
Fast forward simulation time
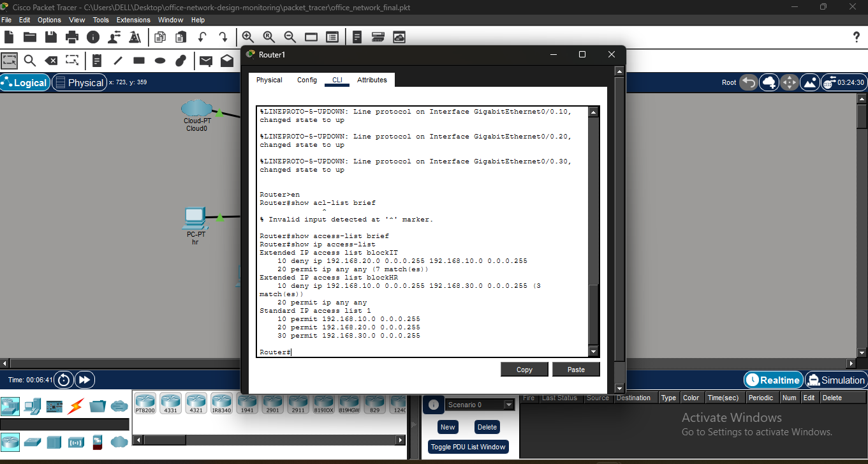click(84, 380)
